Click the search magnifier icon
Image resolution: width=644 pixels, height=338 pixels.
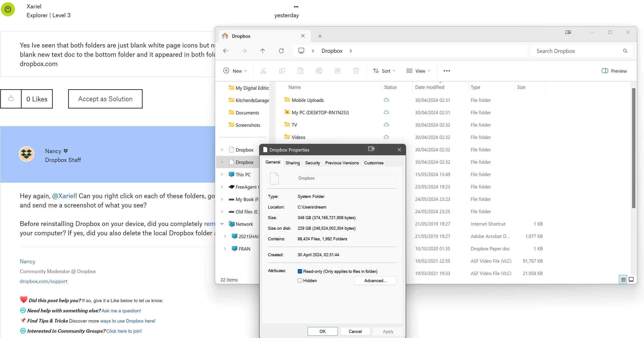click(625, 51)
